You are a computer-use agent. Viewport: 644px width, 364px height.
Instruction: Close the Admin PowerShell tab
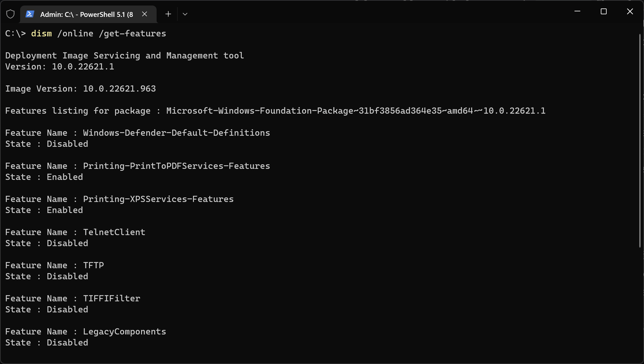[144, 14]
